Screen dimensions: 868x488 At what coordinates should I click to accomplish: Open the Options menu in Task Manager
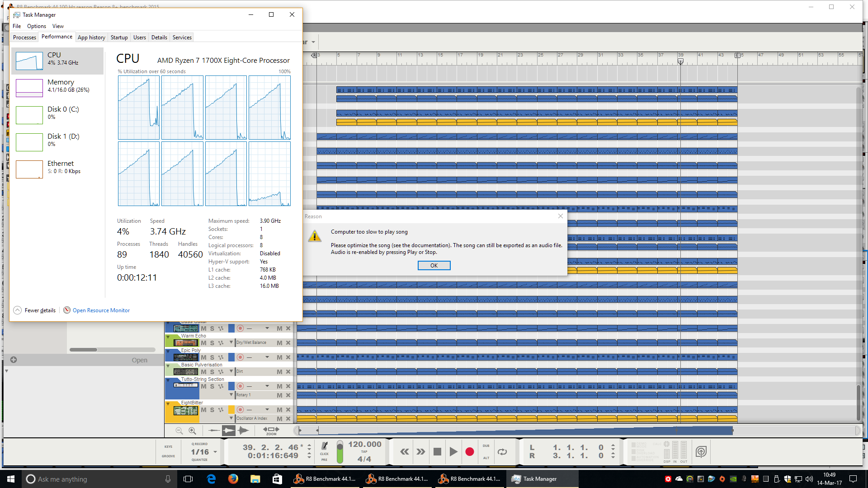pyautogui.click(x=37, y=26)
